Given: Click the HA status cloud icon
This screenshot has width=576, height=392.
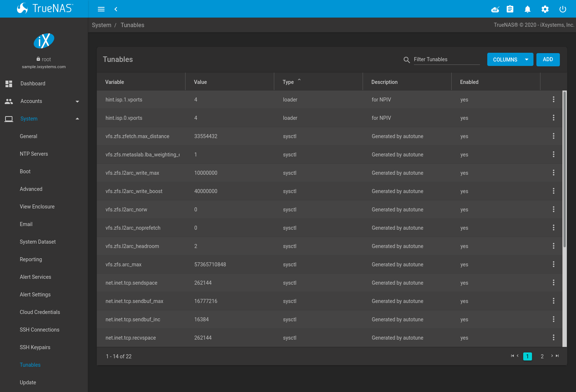Looking at the screenshot, I should click(495, 9).
